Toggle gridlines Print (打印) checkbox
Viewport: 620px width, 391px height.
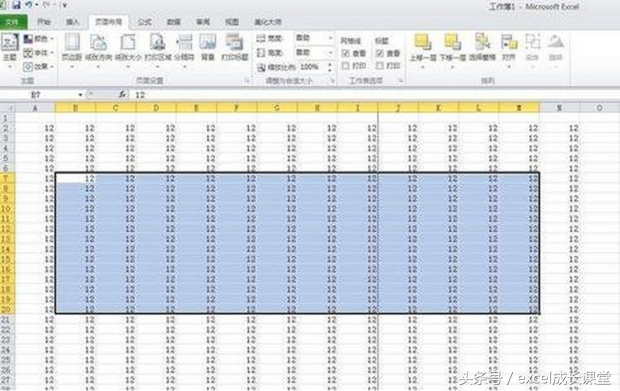[346, 66]
